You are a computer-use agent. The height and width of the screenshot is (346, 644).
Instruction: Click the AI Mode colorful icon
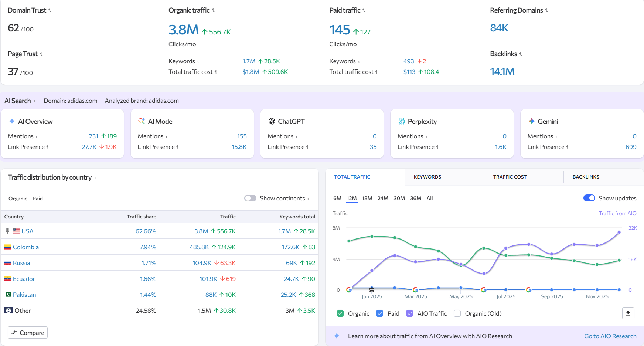tap(142, 121)
